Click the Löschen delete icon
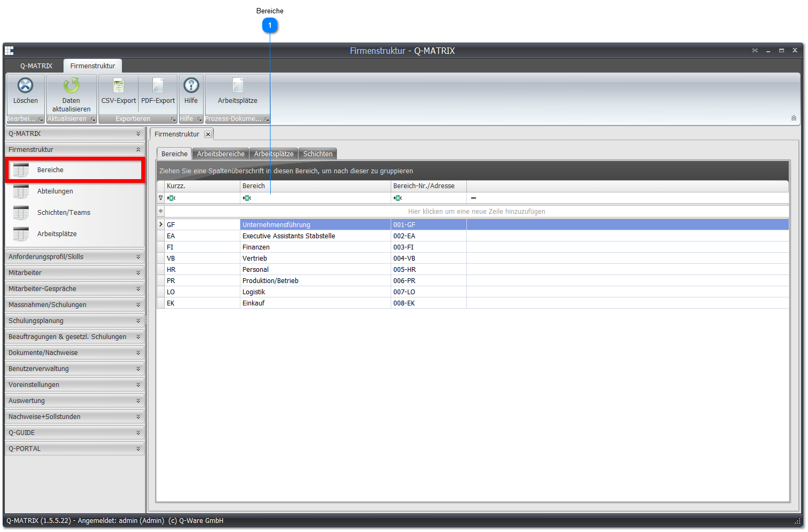Screen dimensions: 808x532 coord(25,85)
